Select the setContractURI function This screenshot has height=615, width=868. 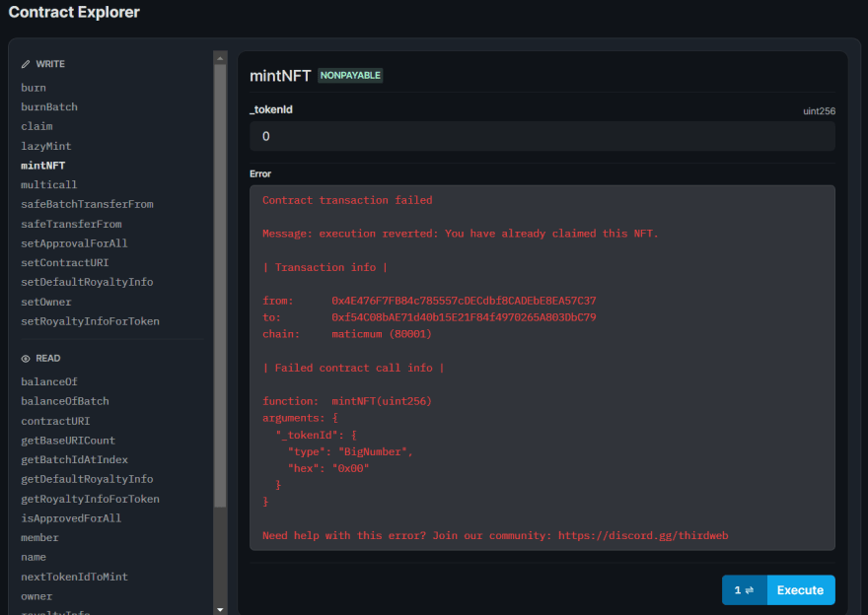pyautogui.click(x=65, y=263)
